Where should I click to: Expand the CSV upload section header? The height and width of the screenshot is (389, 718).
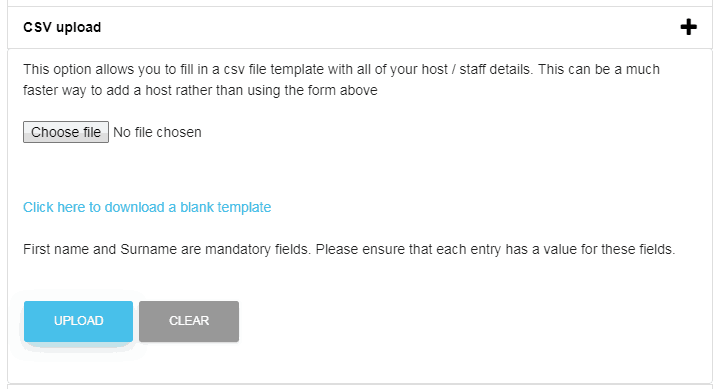tap(360, 27)
